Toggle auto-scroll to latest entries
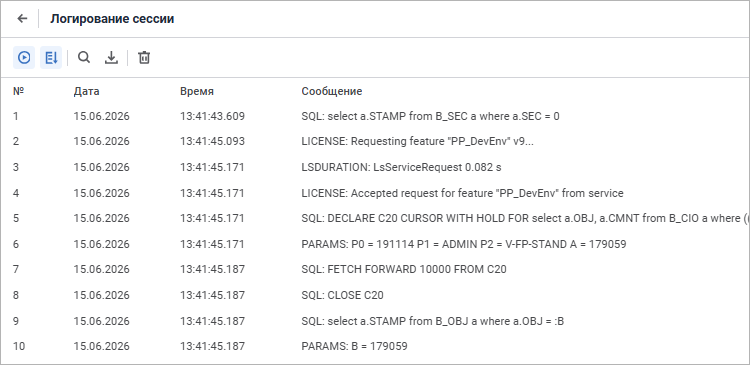This screenshot has height=365, width=750. tap(51, 58)
